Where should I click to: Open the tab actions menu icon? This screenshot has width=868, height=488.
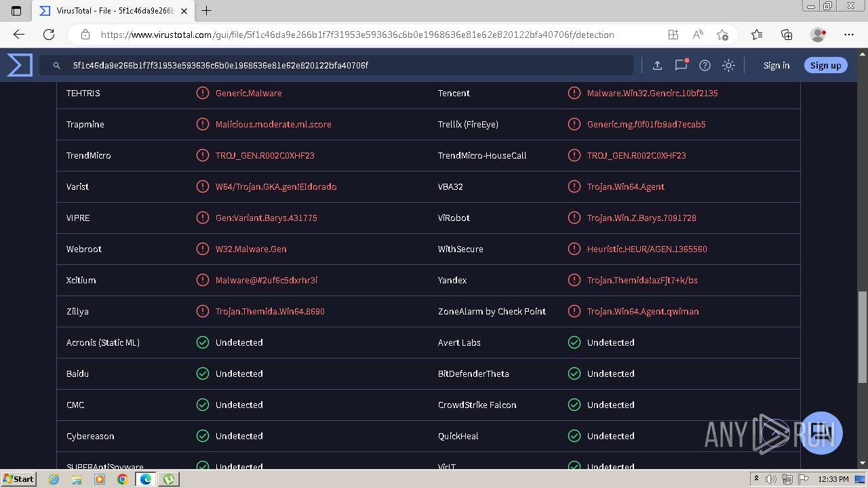coord(16,11)
